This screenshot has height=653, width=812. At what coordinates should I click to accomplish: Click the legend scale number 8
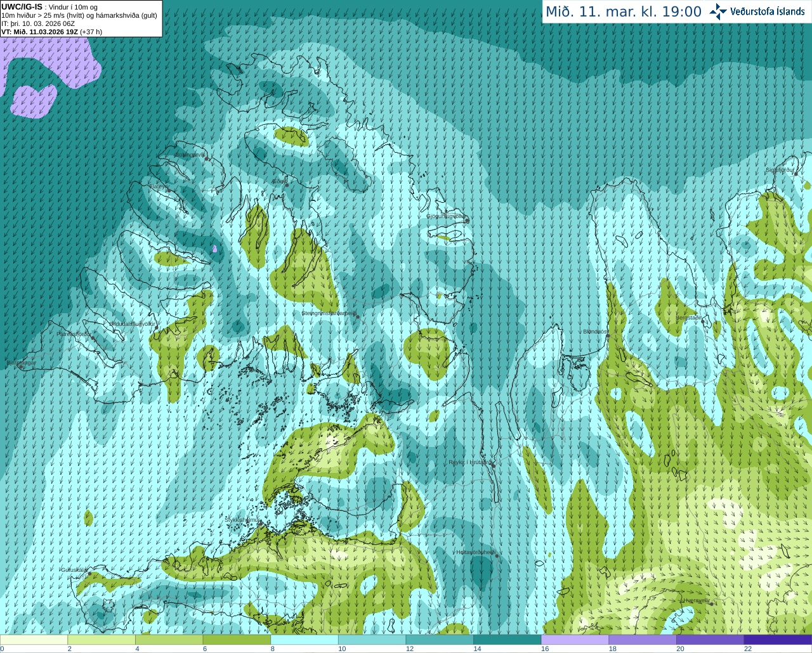click(273, 649)
